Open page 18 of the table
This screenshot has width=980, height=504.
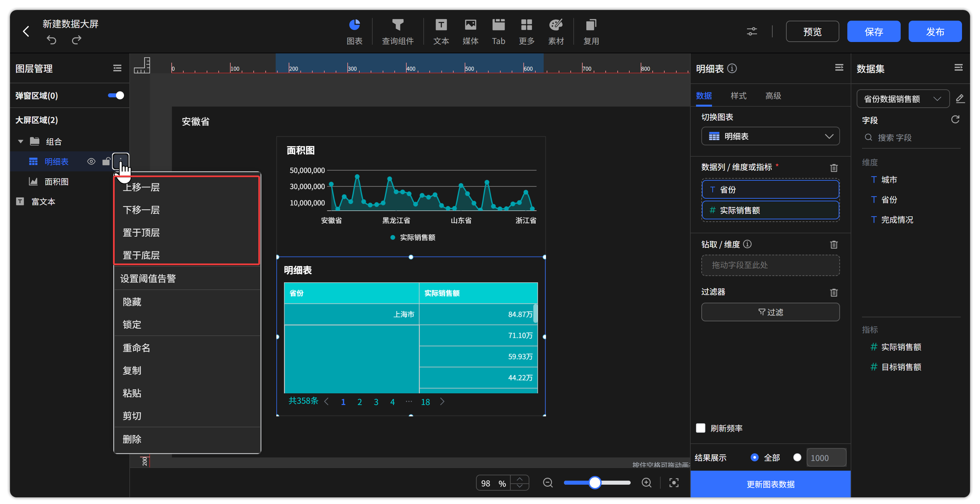[425, 402]
